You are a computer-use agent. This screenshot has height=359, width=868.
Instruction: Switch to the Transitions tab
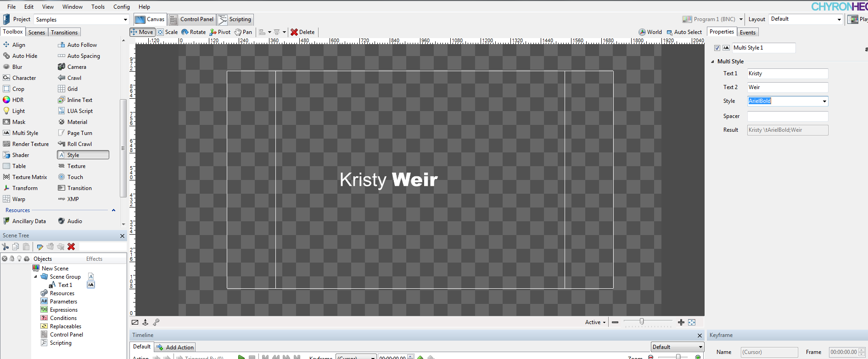pyautogui.click(x=64, y=33)
